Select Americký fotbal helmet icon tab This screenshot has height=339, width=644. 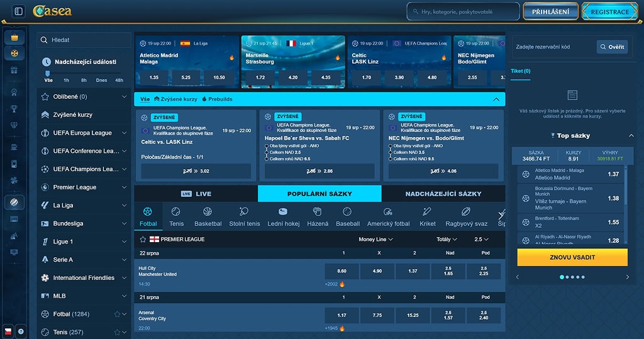tap(388, 216)
